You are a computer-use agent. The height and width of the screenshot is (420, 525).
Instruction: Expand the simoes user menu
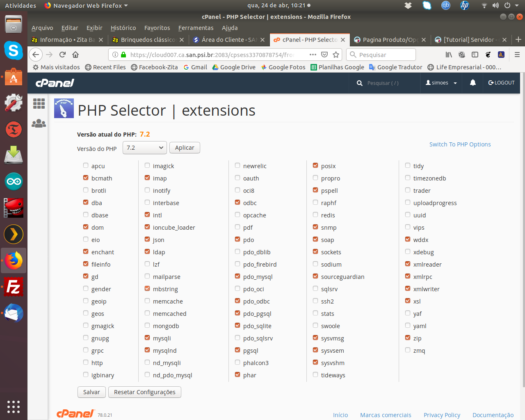click(441, 83)
